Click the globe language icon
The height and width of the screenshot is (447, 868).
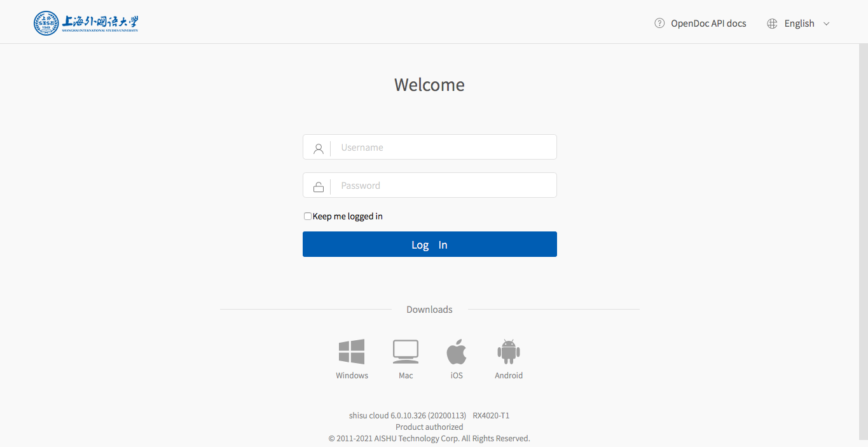point(772,24)
